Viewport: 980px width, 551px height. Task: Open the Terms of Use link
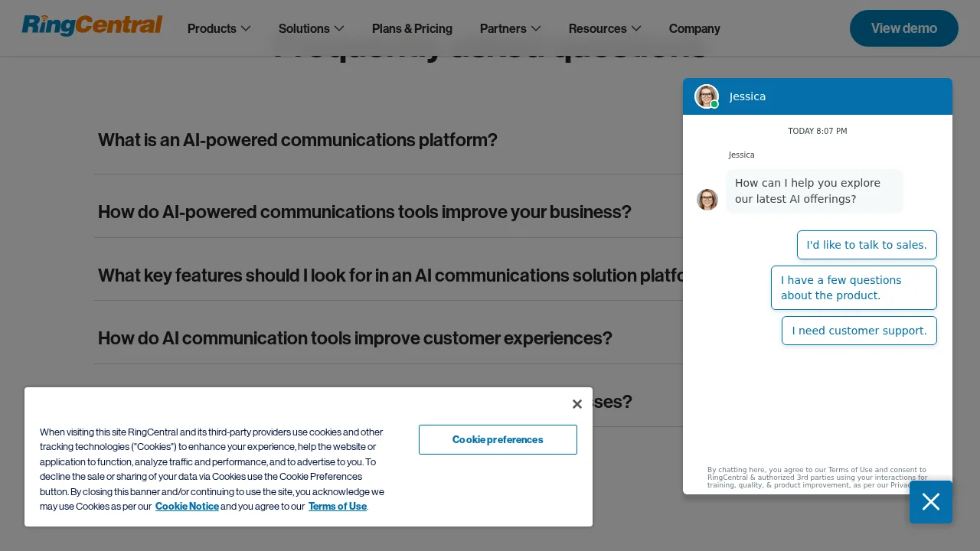(x=337, y=506)
